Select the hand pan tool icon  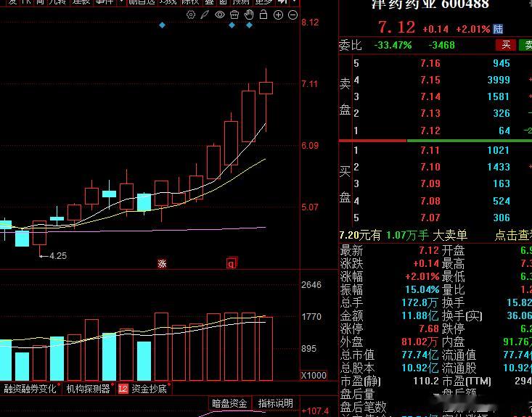pyautogui.click(x=249, y=15)
